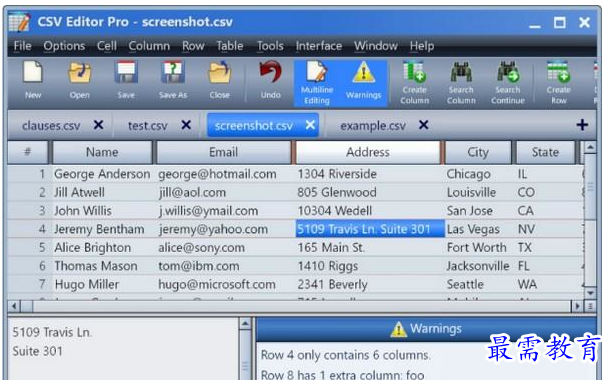Click the multiline editor scrollbar up arrow
Screen dimensions: 609x380
tap(245, 324)
